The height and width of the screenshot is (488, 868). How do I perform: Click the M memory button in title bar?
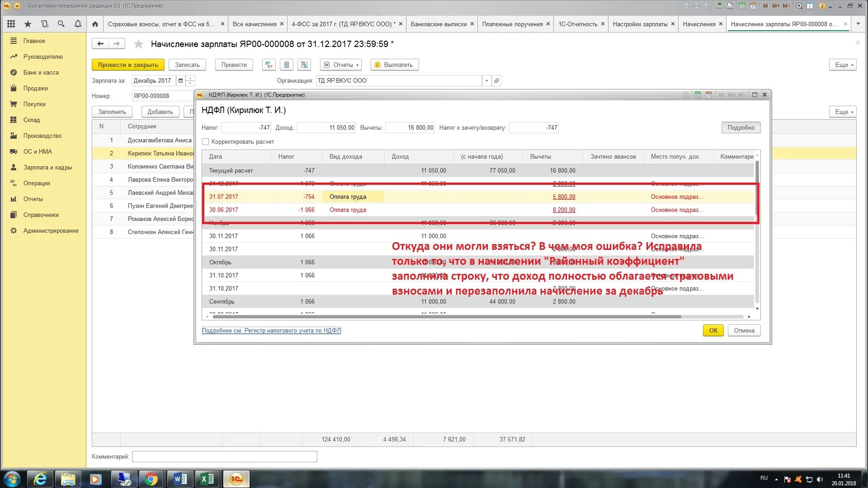[x=765, y=6]
